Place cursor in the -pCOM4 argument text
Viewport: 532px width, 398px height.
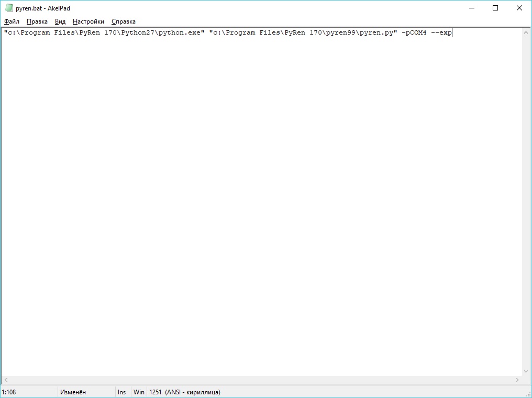tap(414, 33)
